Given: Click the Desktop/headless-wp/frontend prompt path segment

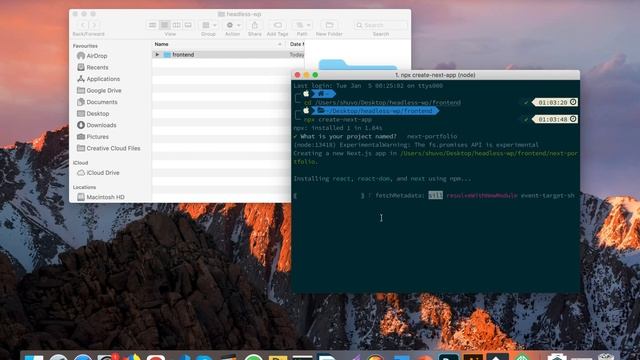Looking at the screenshot, I should [x=375, y=111].
